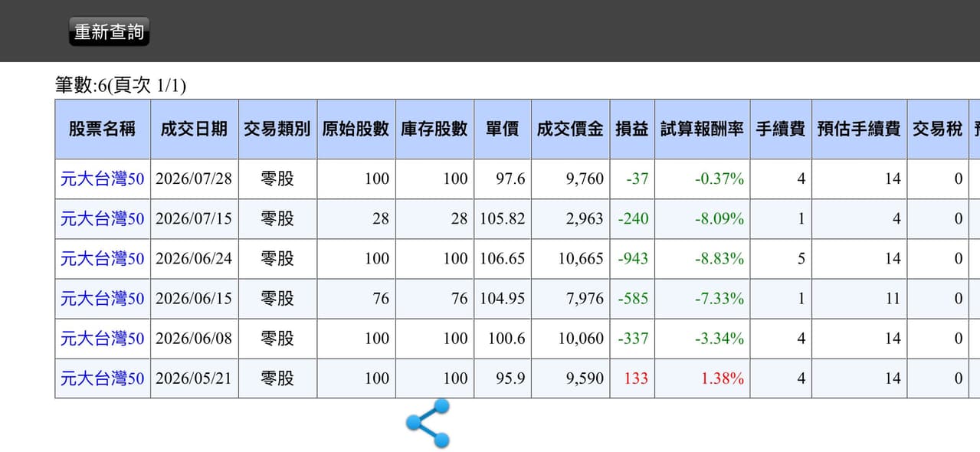The width and height of the screenshot is (980, 452).
Task: Open 元大台灣50 link dated 2026/05/21
Action: coord(102,378)
